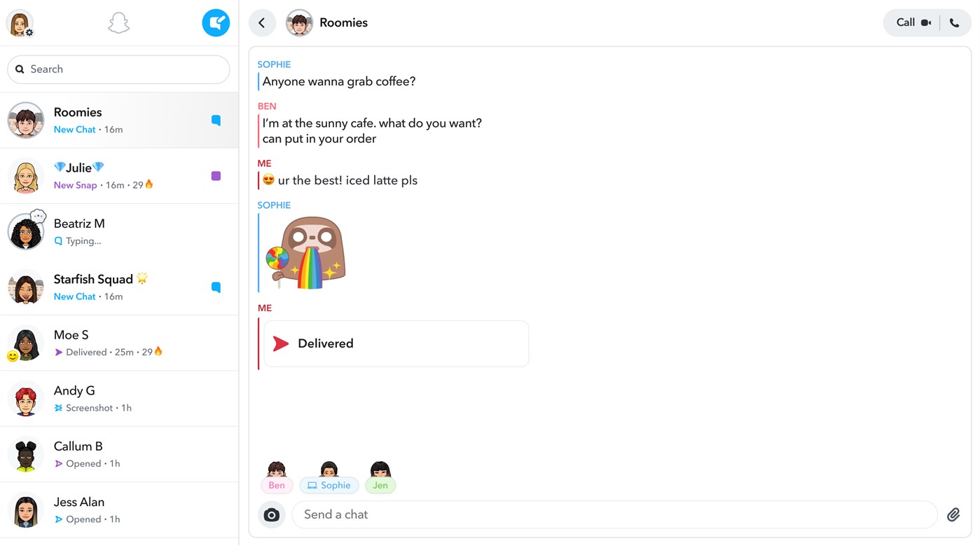Start a voice call with the phone icon
The height and width of the screenshot is (546, 980).
(x=954, y=22)
